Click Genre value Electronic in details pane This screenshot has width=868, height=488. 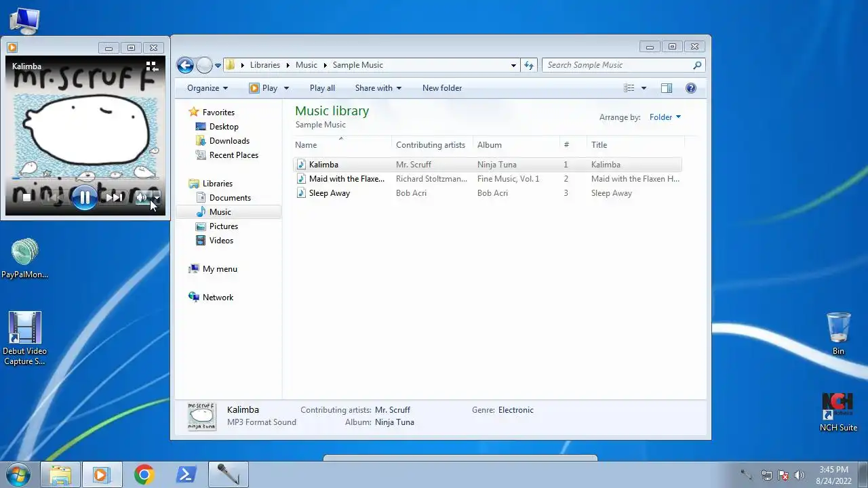point(516,410)
